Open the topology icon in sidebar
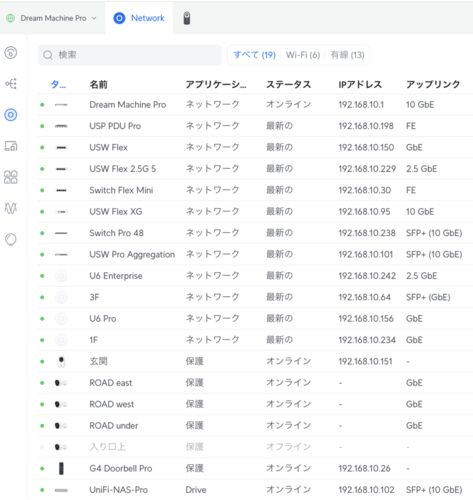Viewport: 473px width, 500px height. click(11, 83)
